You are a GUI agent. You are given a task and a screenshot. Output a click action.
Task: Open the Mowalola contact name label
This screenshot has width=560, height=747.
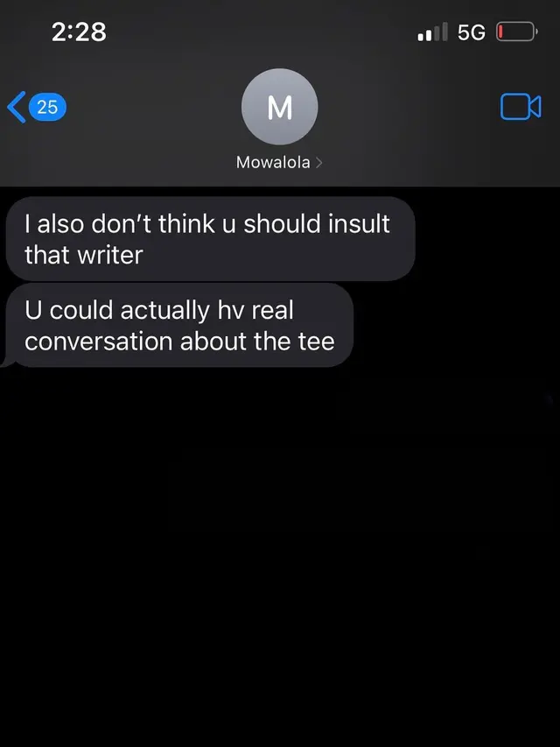(x=273, y=163)
